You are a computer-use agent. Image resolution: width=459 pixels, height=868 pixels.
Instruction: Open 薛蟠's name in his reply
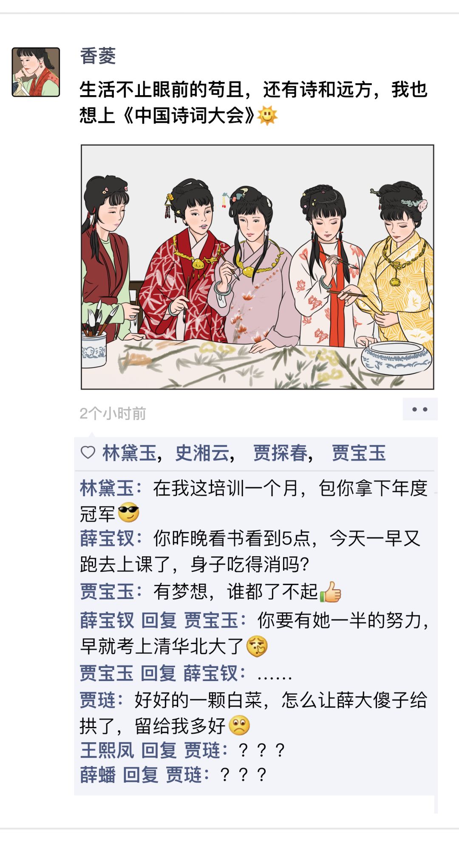pos(98,775)
